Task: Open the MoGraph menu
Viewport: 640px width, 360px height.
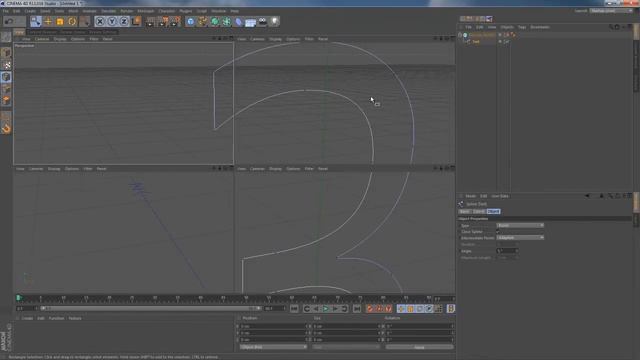Action: pyautogui.click(x=146, y=11)
